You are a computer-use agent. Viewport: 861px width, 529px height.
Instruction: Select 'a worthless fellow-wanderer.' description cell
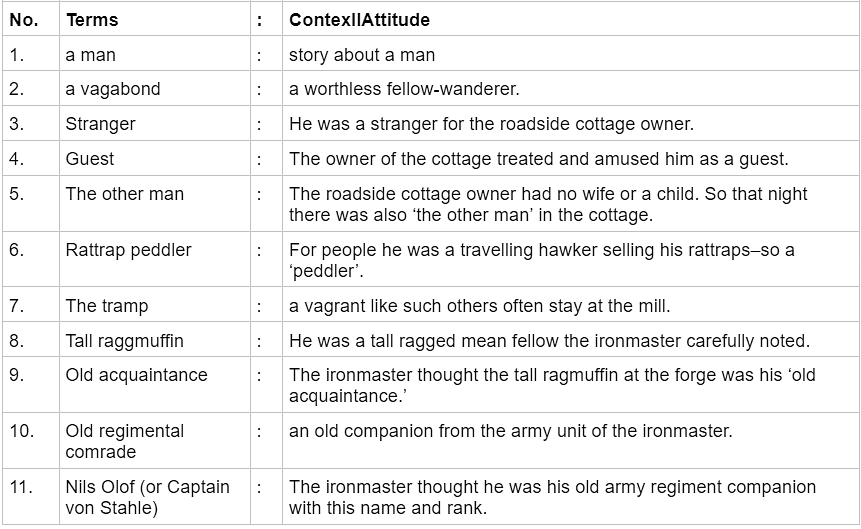point(571,88)
